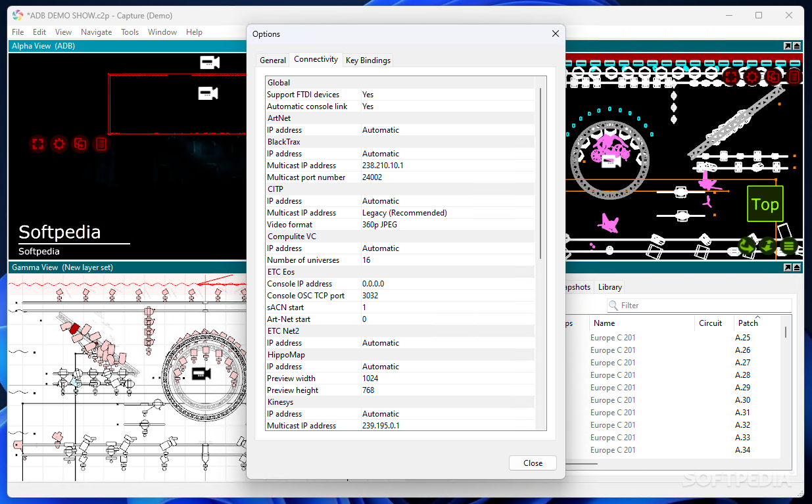Select the lower camera icon in Alpha View
Viewport: 812px width, 504px height.
(208, 93)
